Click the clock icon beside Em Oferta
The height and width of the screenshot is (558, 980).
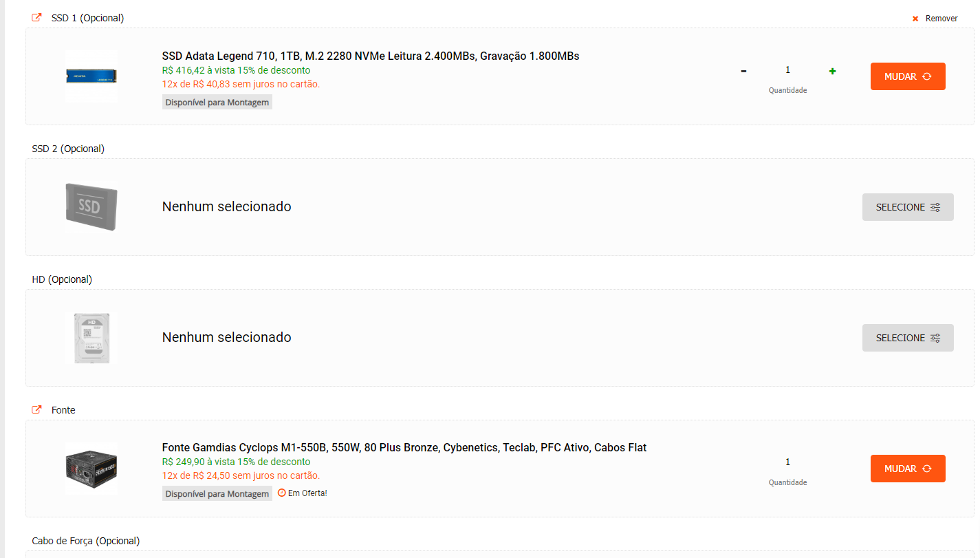[x=281, y=493]
